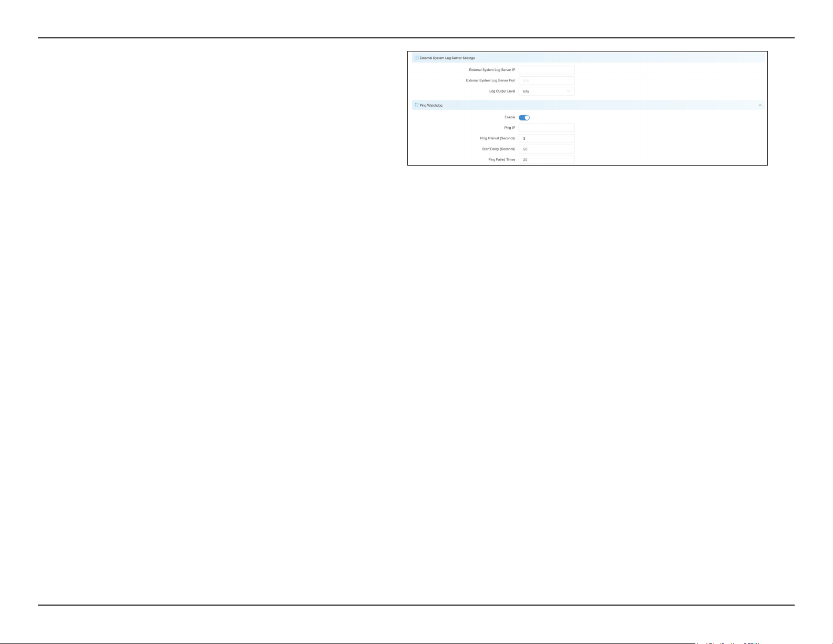Click the Log Output Level label

pos(502,91)
